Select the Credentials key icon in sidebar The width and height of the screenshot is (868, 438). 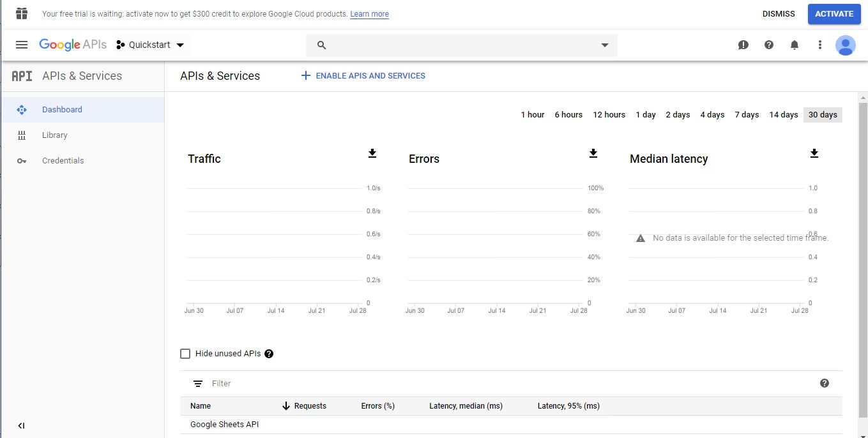(21, 160)
